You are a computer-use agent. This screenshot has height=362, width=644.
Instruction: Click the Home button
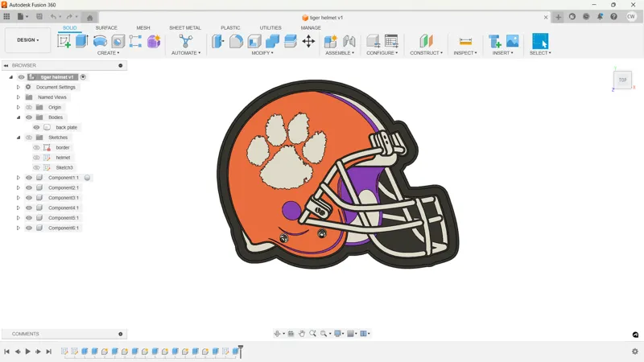[x=89, y=17]
